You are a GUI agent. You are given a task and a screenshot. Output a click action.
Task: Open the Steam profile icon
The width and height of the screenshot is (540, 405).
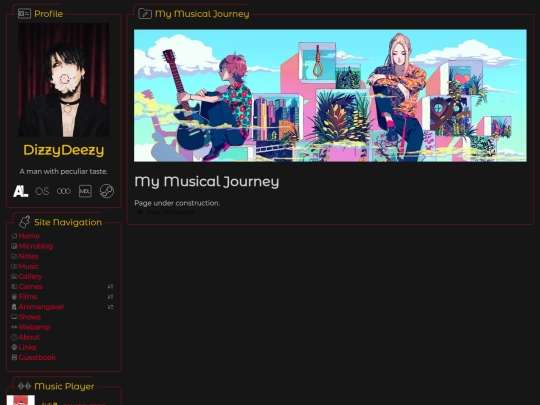(107, 191)
